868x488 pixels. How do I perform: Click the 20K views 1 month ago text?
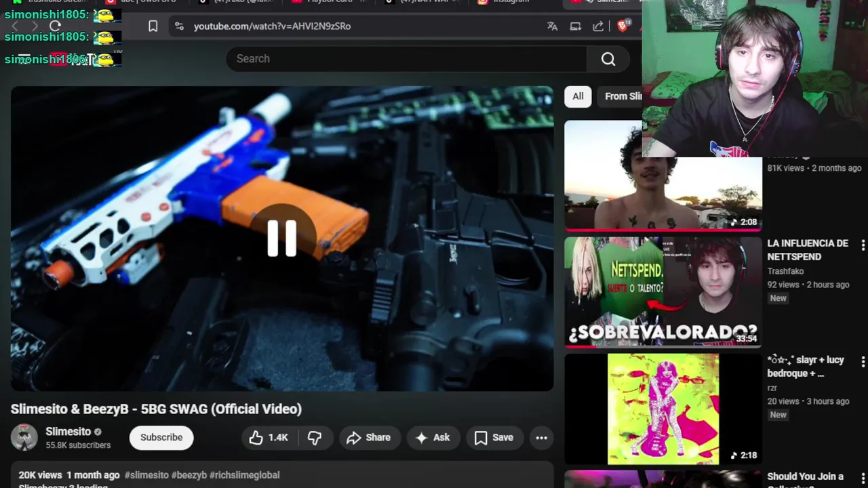[69, 475]
